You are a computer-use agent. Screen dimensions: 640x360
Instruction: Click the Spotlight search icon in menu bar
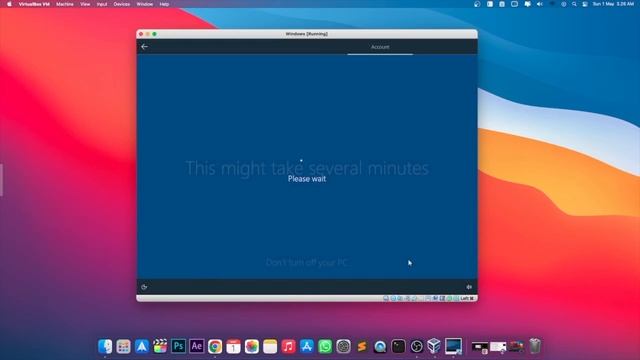(574, 4)
